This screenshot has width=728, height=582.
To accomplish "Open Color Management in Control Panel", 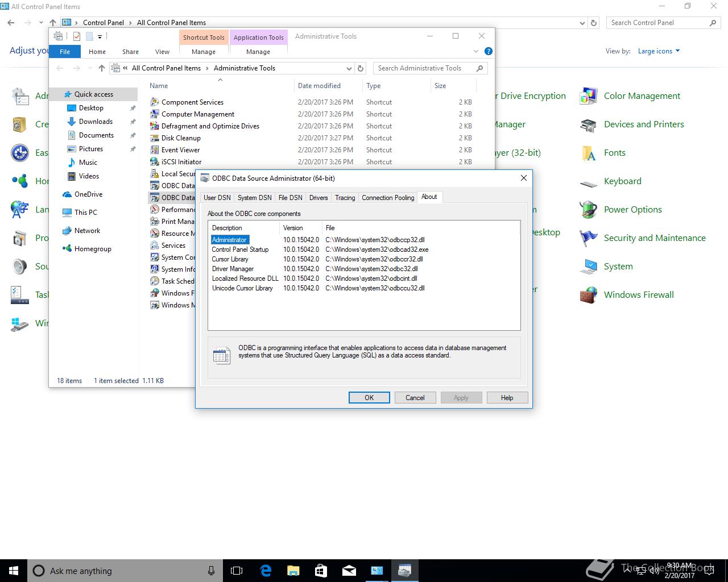I will tap(589, 96).
